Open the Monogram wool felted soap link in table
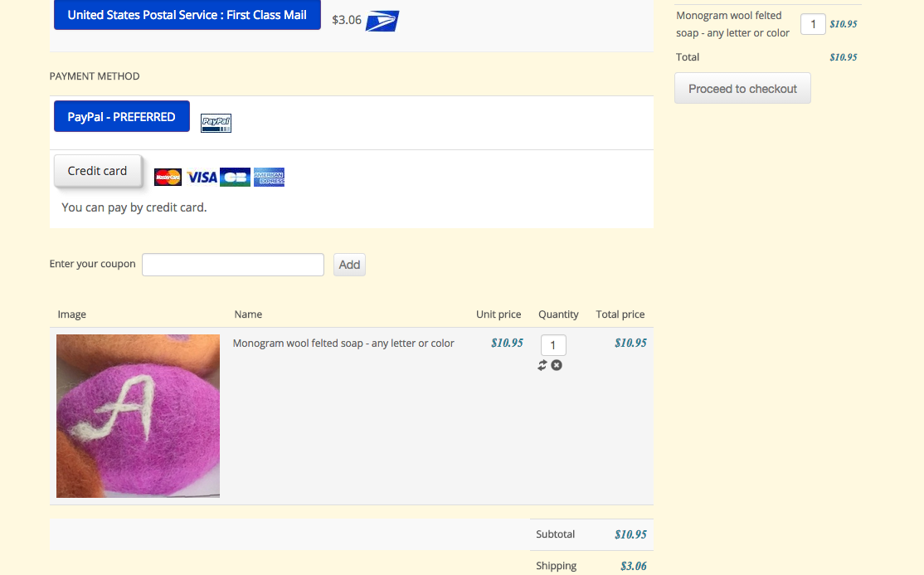 (x=343, y=344)
